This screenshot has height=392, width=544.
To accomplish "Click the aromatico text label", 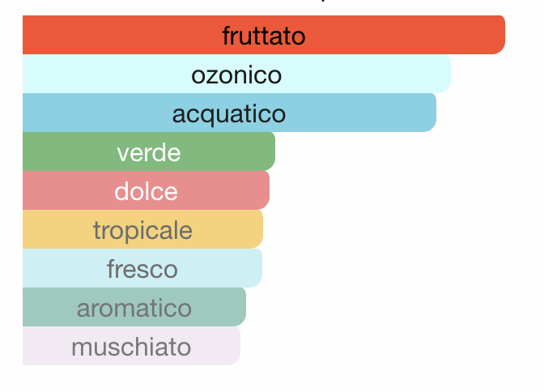I will point(134,308).
